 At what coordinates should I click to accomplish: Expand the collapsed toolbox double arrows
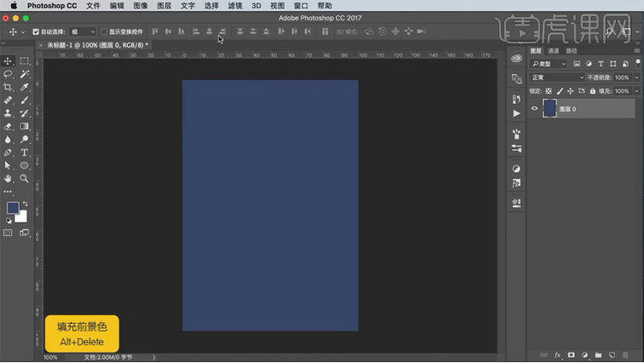3,43
